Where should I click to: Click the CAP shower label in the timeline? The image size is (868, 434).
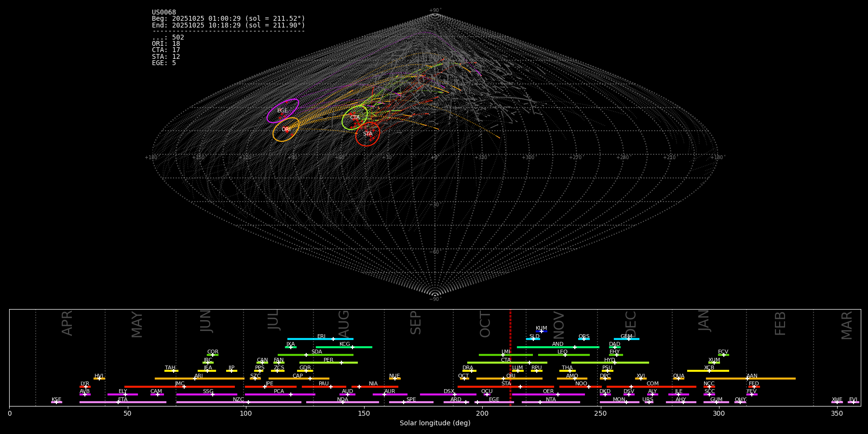(x=298, y=376)
